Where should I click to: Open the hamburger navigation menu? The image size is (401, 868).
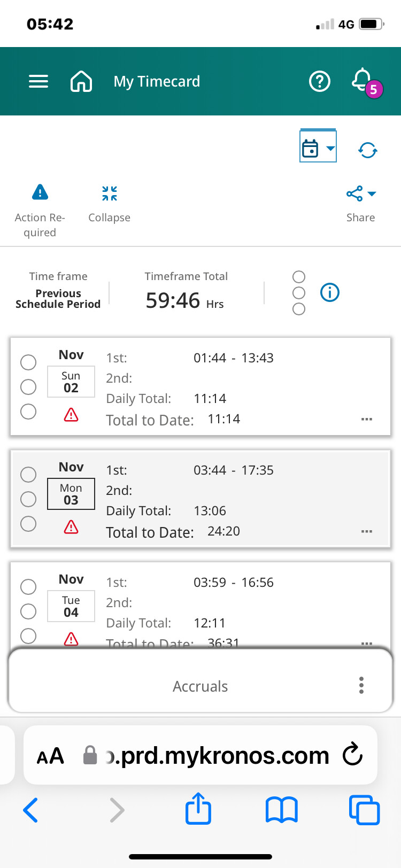click(38, 81)
